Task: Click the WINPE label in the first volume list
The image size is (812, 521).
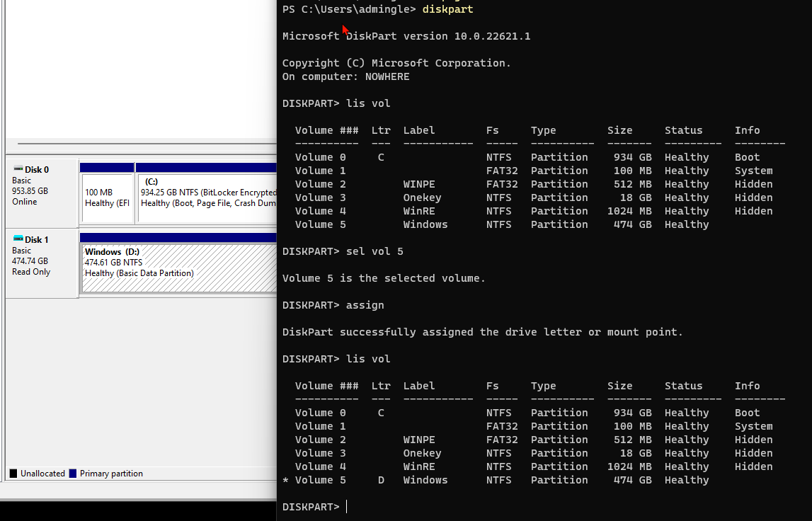Action: pos(419,184)
